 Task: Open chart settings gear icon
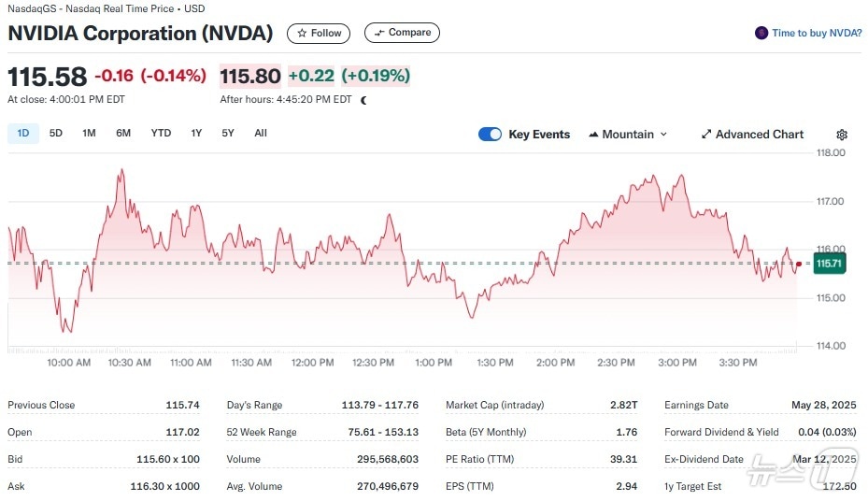[841, 135]
